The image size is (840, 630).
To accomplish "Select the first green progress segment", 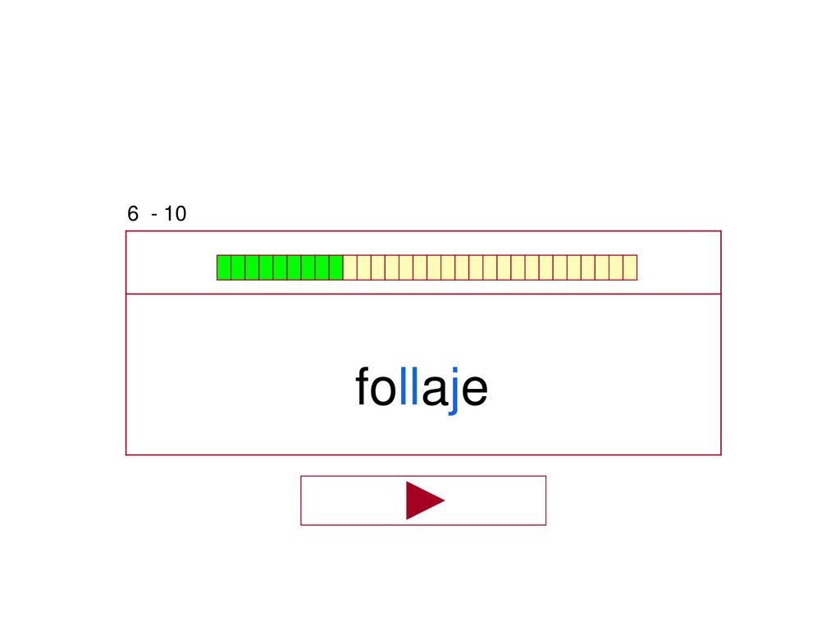I will [224, 267].
